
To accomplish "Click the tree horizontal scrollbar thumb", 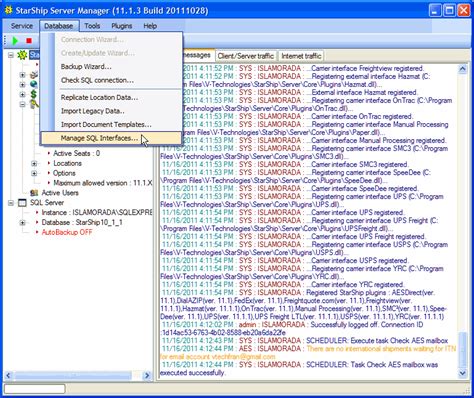I will click(73, 375).
